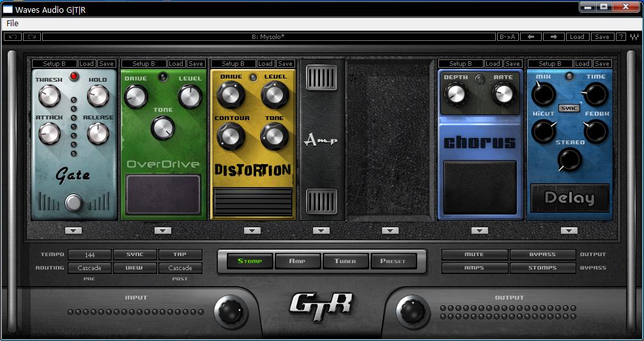
Task: Click the Save button in top toolbar
Action: [602, 37]
